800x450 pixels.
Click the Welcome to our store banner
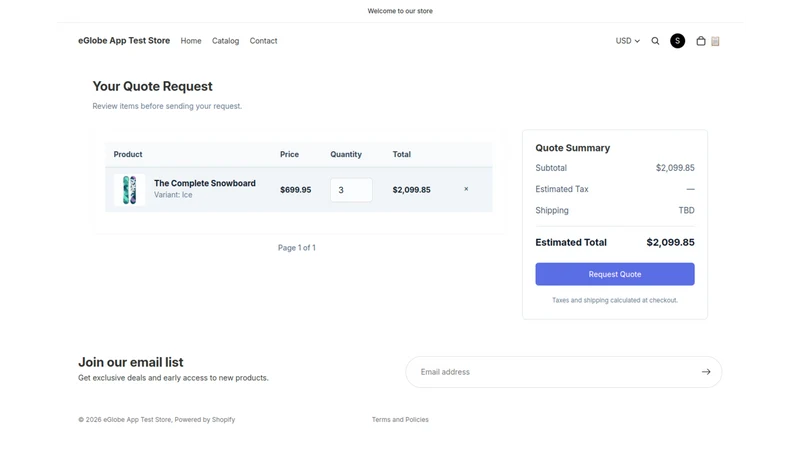point(400,11)
